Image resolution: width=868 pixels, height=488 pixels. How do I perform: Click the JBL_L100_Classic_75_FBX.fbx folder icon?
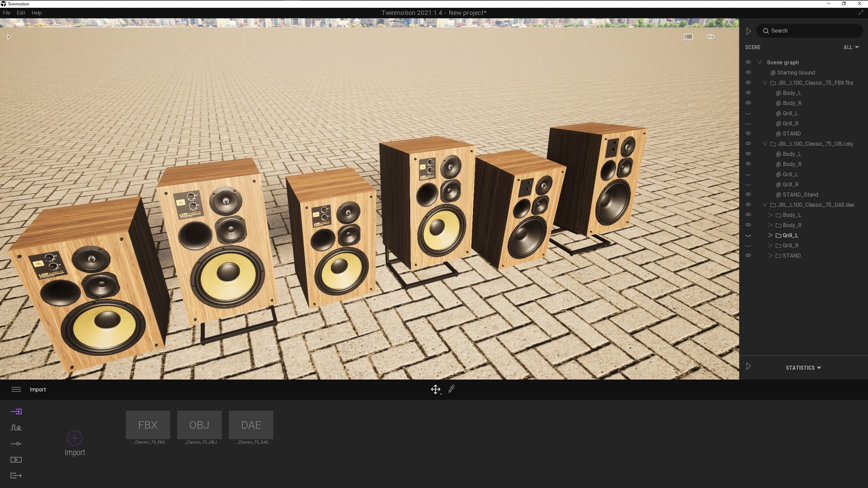773,83
